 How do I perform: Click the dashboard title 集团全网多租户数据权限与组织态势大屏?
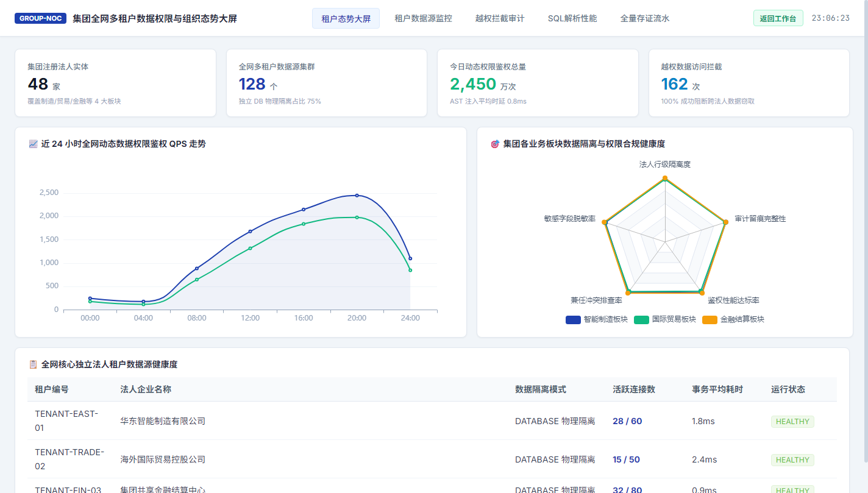click(155, 18)
